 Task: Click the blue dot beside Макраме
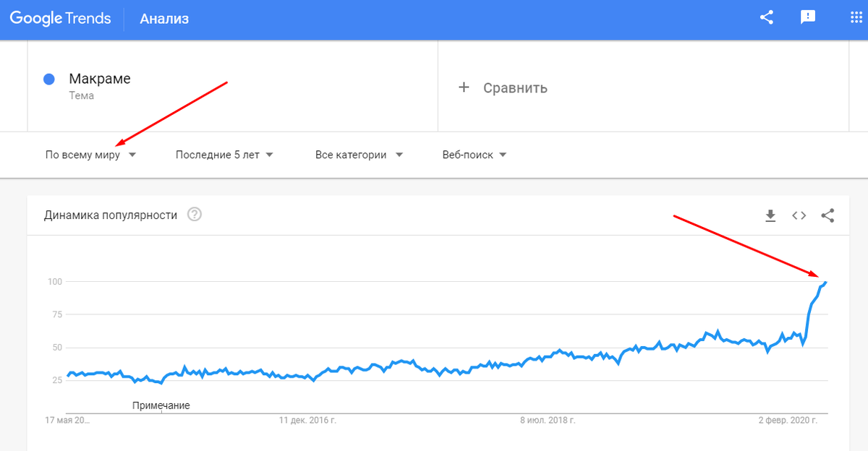click(49, 80)
